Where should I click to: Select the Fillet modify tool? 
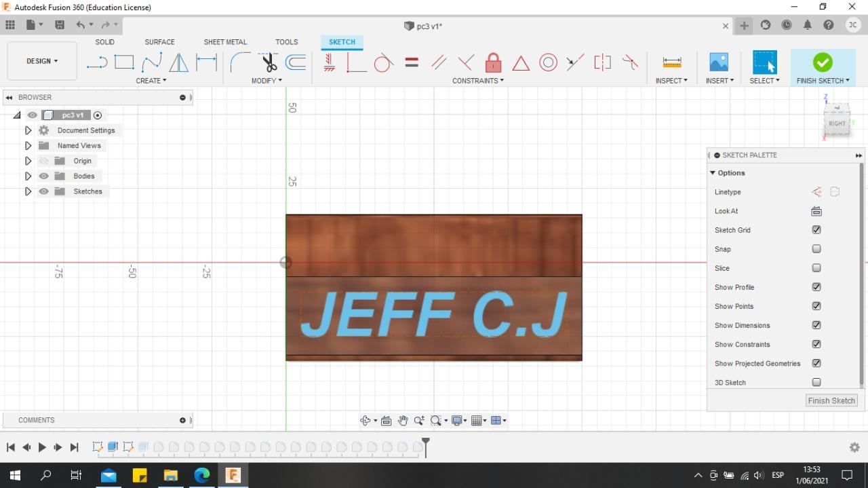pos(240,62)
